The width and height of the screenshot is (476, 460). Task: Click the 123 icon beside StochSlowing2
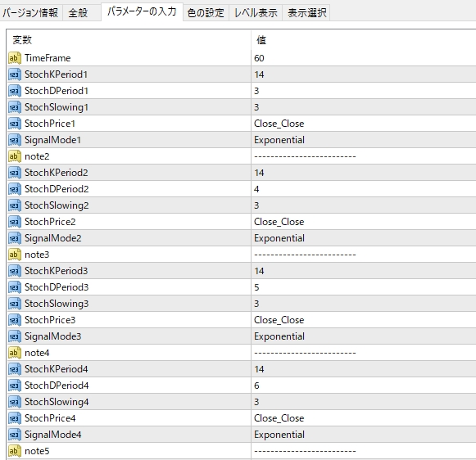[x=15, y=205]
